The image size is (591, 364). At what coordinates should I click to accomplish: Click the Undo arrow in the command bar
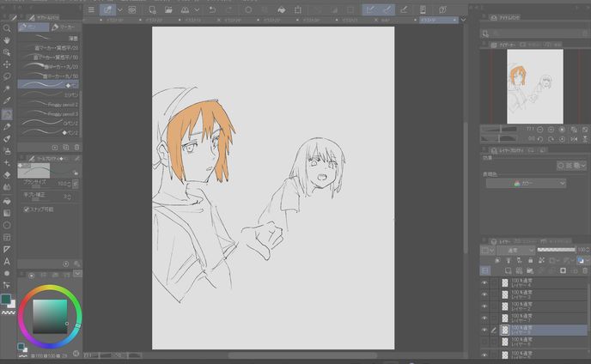click(x=211, y=9)
